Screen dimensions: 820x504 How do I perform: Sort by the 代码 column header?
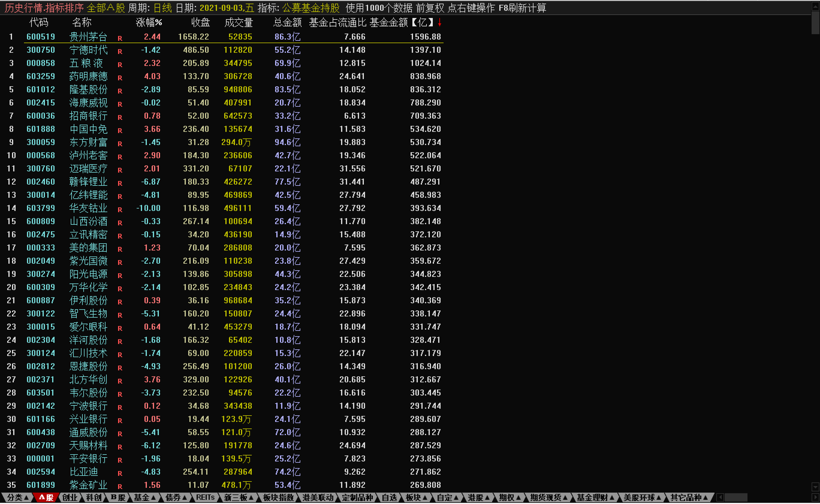coord(39,22)
